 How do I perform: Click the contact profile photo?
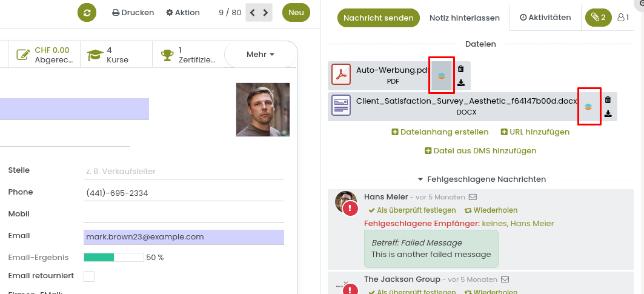pos(262,110)
